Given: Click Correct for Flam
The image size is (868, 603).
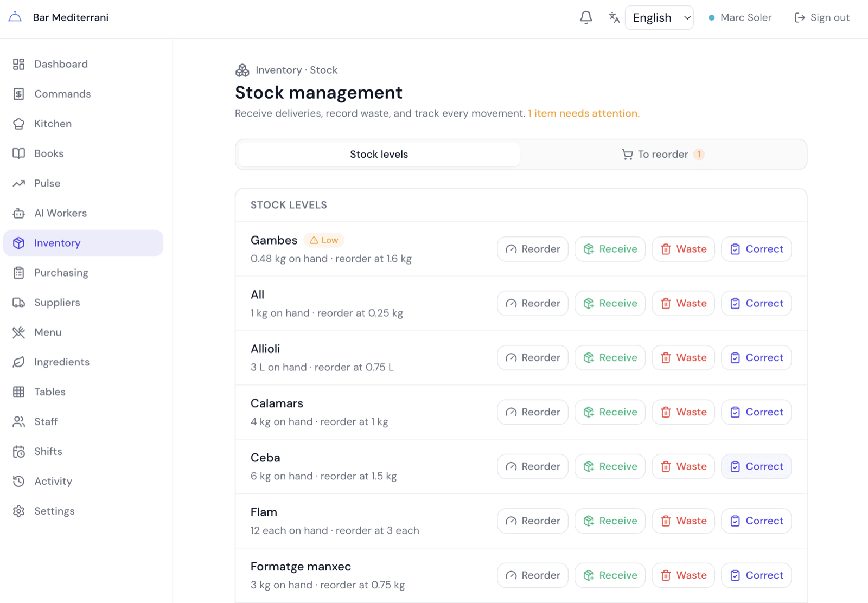Looking at the screenshot, I should [756, 521].
